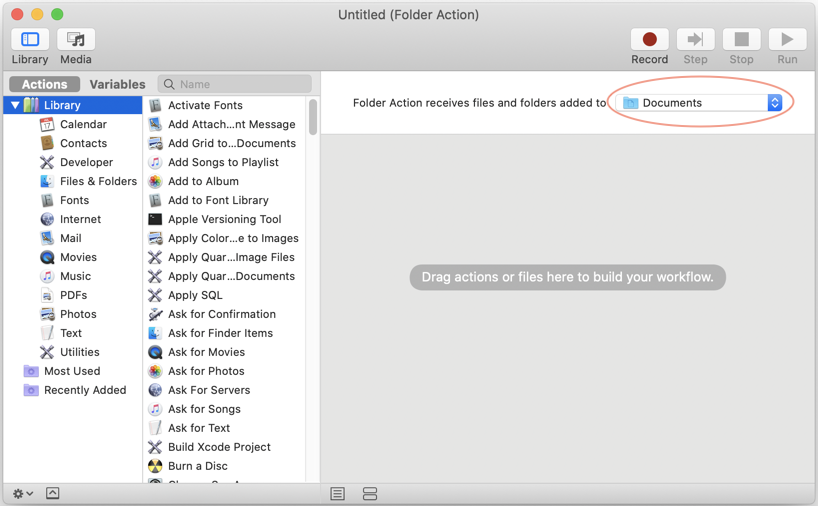Select the Internet category icon
Image resolution: width=818 pixels, height=506 pixels.
(x=47, y=219)
